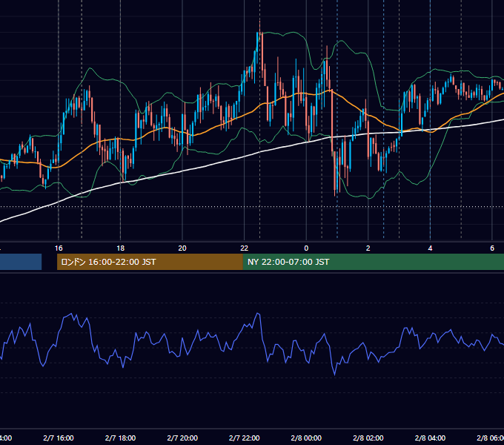Click the 2/7 22:00 time label

(x=245, y=438)
